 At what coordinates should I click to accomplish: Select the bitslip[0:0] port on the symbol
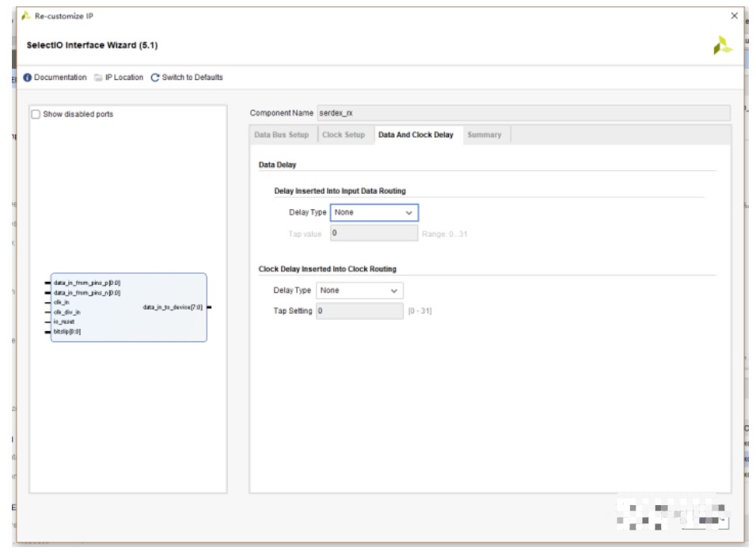[x=66, y=332]
